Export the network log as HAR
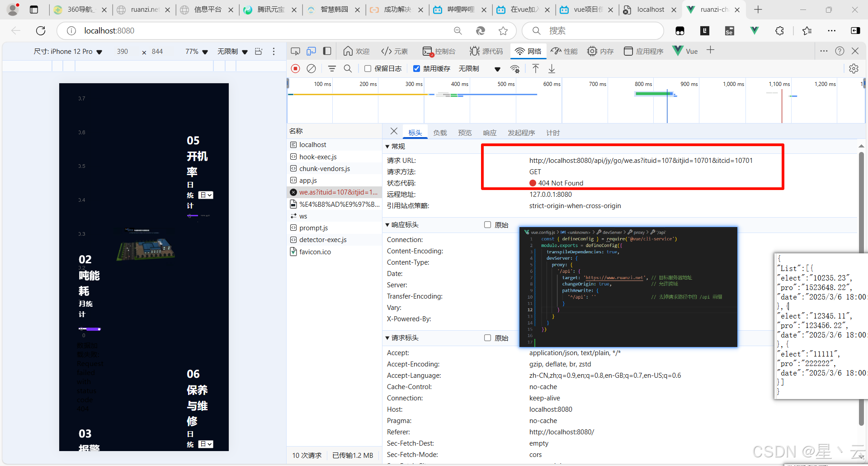868x466 pixels. pos(551,68)
